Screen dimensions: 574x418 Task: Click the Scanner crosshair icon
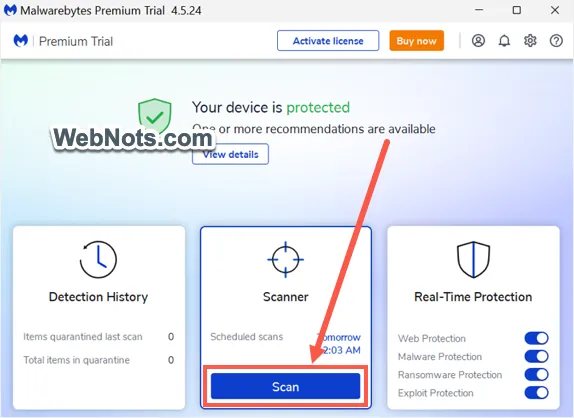(286, 260)
